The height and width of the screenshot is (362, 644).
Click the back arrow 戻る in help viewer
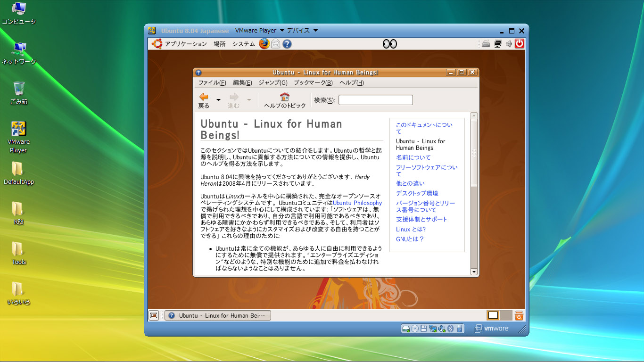click(204, 100)
